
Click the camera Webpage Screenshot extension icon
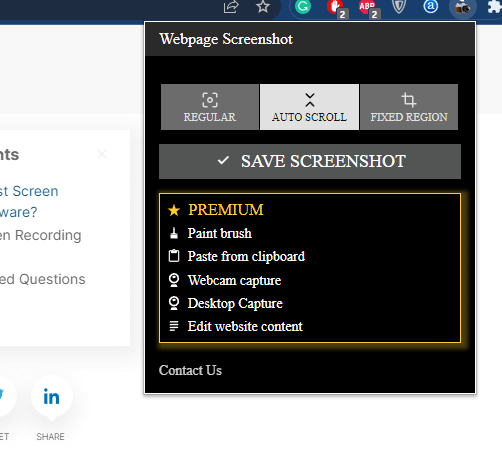click(x=463, y=7)
